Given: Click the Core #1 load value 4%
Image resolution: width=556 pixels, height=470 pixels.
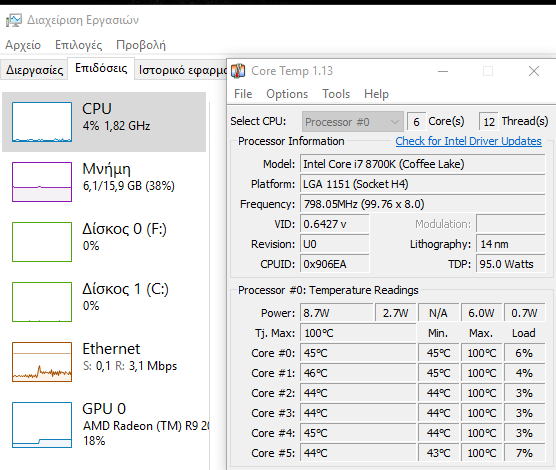Looking at the screenshot, I should pos(524,373).
